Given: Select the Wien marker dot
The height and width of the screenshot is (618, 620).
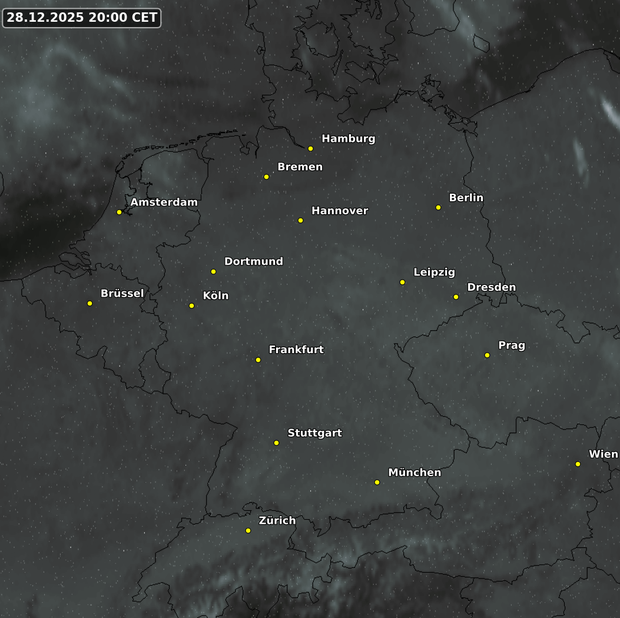Looking at the screenshot, I should point(578,464).
